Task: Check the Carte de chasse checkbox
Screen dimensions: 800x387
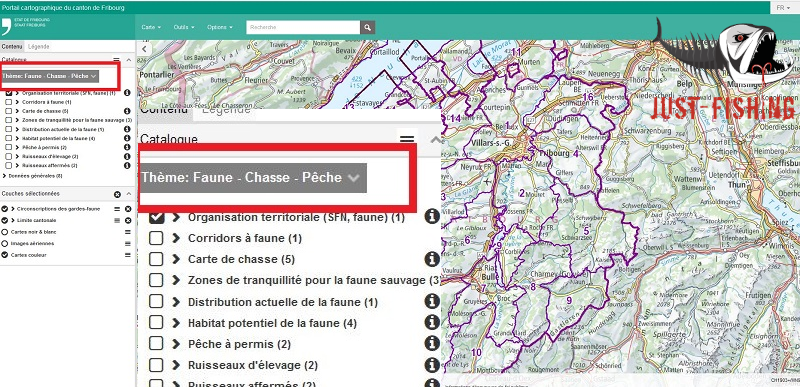Action: point(9,111)
